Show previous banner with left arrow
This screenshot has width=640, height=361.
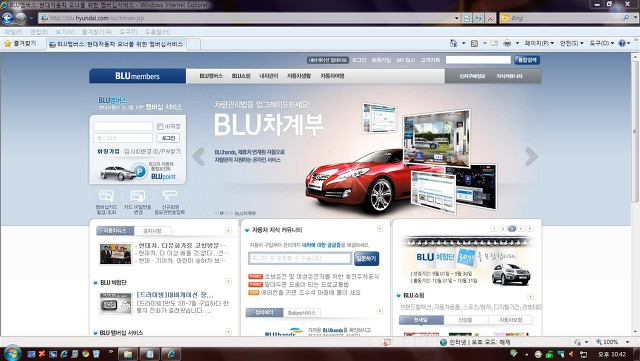click(199, 156)
